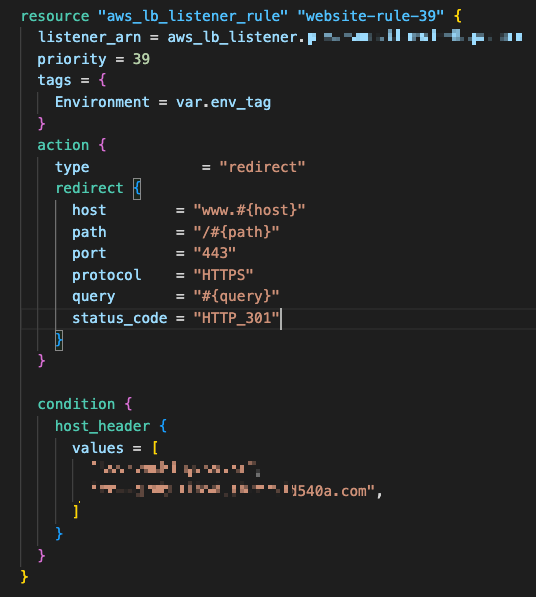Click the path attribute name
The height and width of the screenshot is (597, 536).
pyautogui.click(x=89, y=232)
